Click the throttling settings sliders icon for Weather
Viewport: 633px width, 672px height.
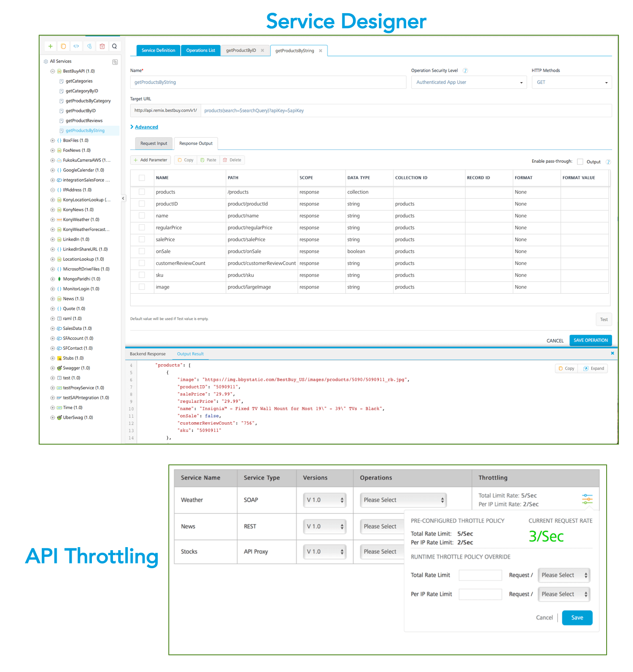587,499
